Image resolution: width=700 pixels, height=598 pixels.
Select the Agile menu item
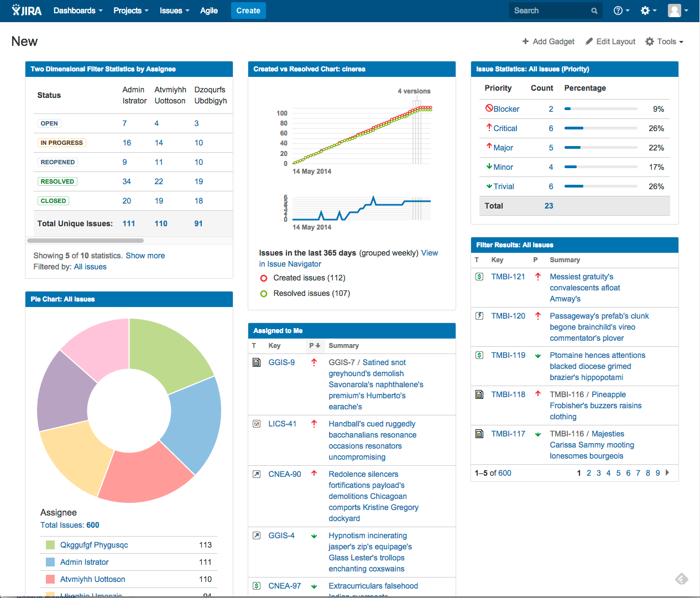click(x=208, y=11)
